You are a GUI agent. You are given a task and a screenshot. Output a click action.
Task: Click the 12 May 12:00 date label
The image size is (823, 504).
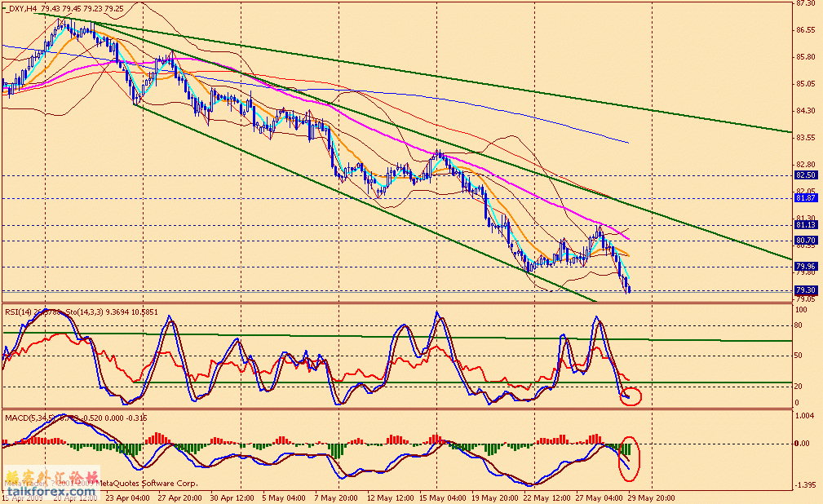[390, 497]
